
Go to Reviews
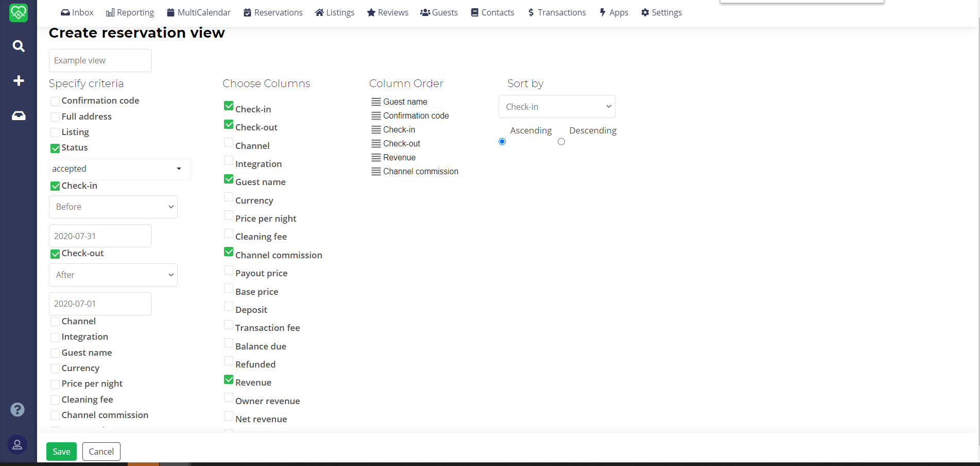click(x=387, y=12)
